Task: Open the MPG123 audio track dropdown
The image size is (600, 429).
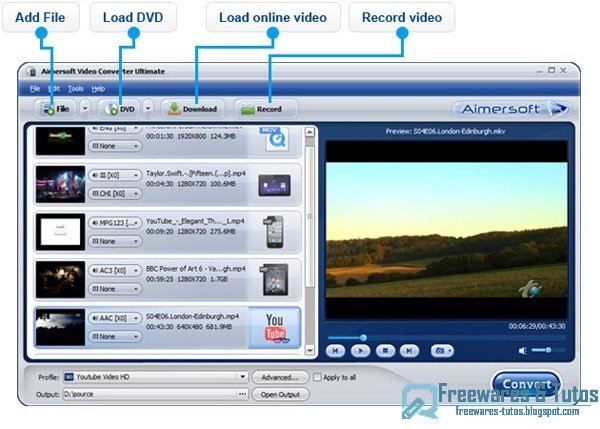Action: pos(115,223)
